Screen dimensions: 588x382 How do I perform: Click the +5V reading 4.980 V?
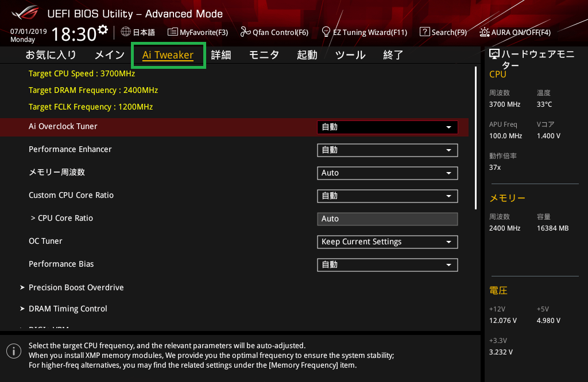(x=548, y=321)
